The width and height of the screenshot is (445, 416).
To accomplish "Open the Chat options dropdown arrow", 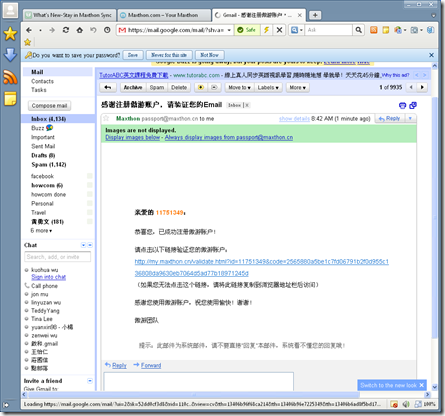I will pyautogui.click(x=83, y=245).
